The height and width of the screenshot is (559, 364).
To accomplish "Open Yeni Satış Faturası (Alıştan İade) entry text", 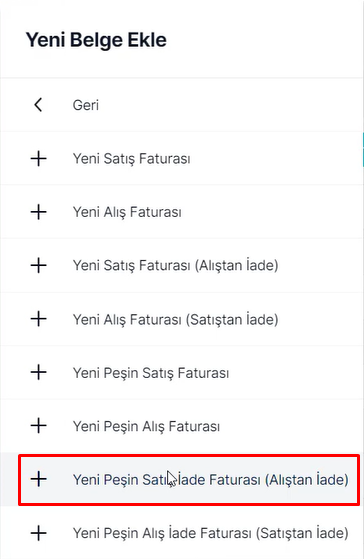I will (175, 266).
